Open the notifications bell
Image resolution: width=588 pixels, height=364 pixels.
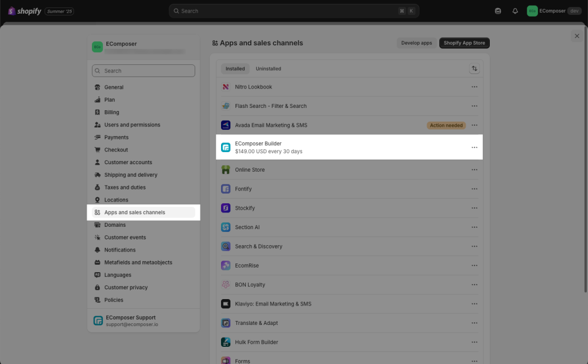(515, 11)
